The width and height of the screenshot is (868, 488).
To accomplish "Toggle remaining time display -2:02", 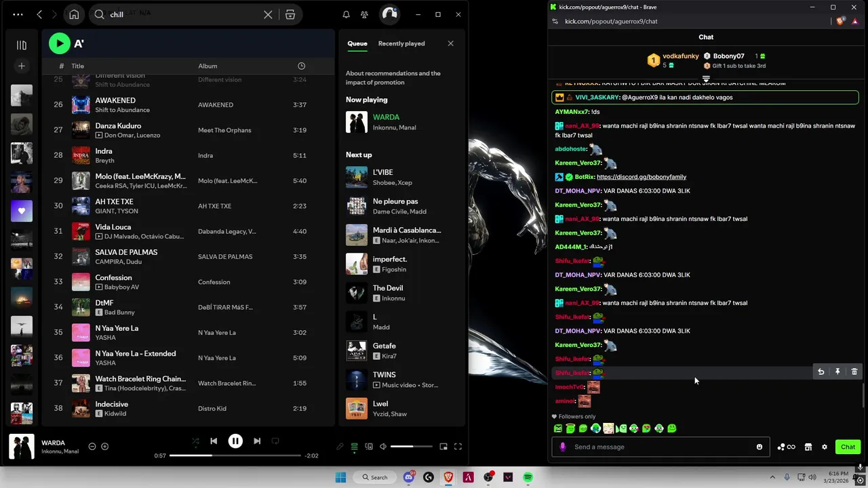I will (312, 455).
